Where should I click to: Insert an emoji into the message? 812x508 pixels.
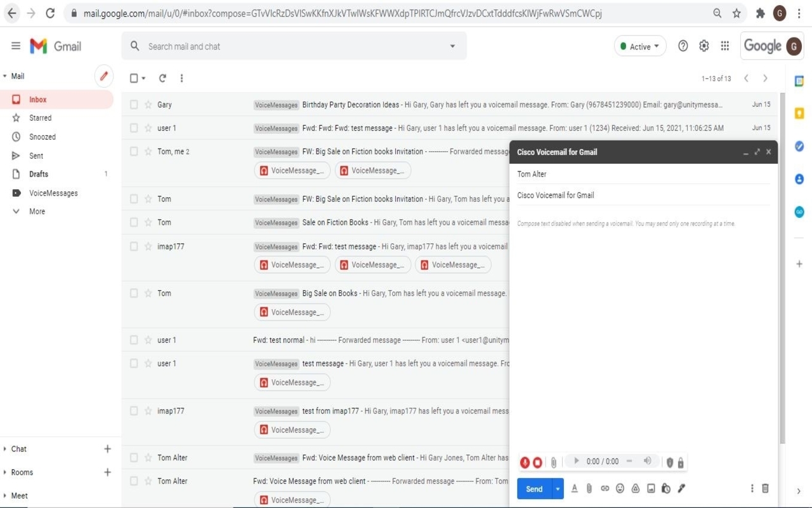pos(620,488)
